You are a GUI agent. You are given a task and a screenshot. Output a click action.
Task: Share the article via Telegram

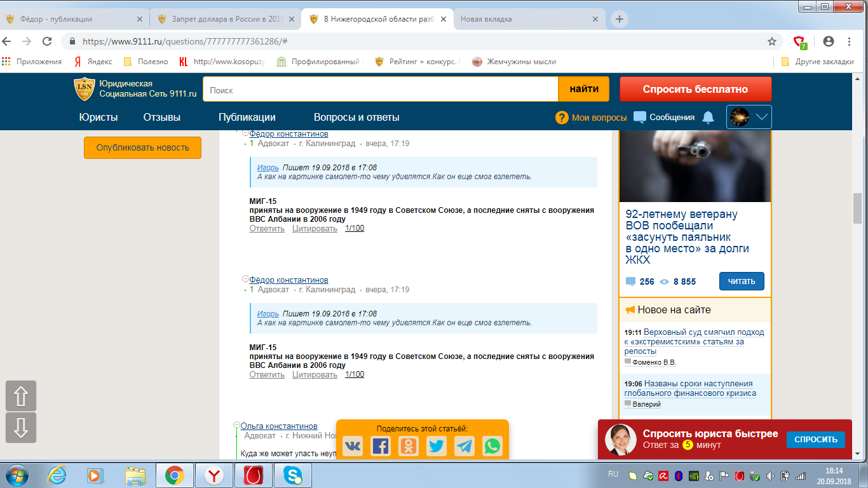pos(465,446)
